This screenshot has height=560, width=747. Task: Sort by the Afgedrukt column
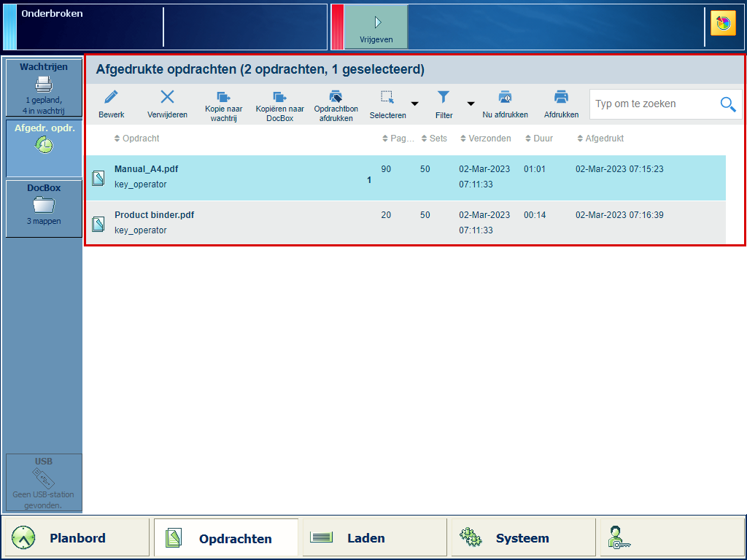[x=600, y=139]
